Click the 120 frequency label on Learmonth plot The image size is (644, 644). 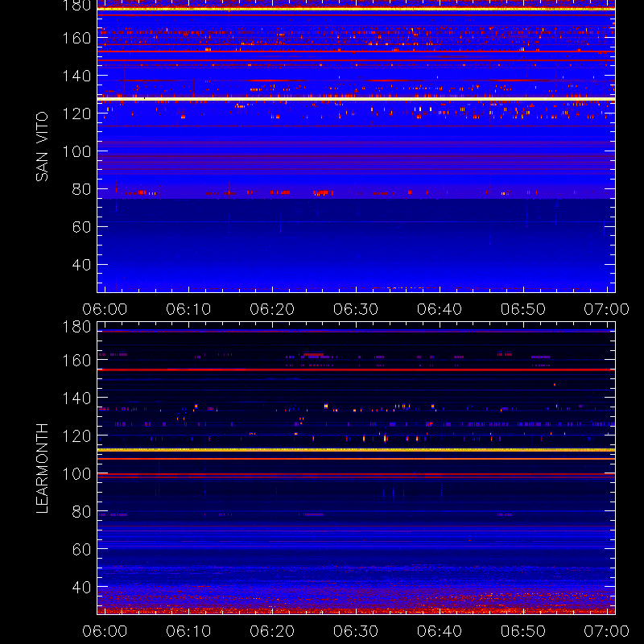76,436
